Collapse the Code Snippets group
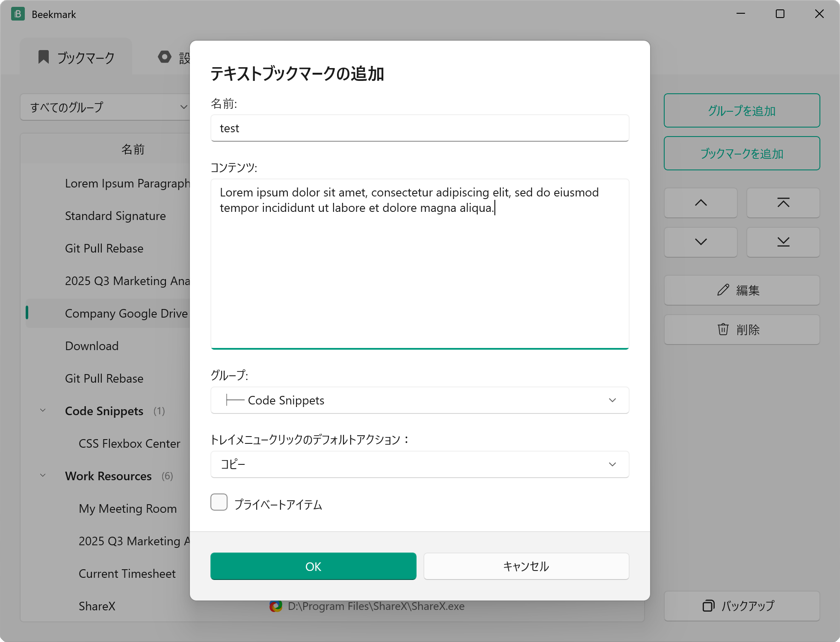The width and height of the screenshot is (840, 642). [43, 410]
